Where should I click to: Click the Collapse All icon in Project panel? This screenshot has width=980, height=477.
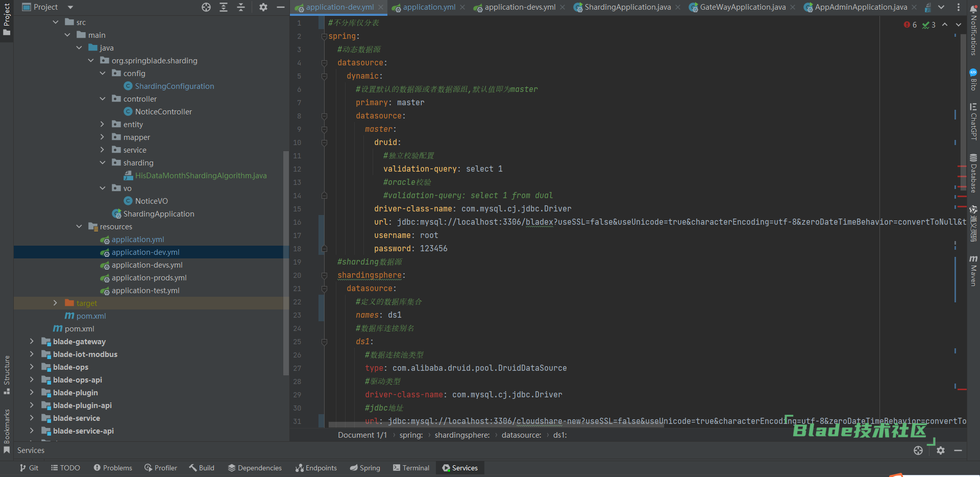pos(241,7)
